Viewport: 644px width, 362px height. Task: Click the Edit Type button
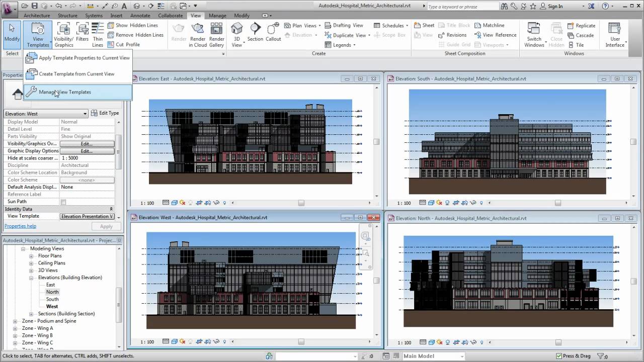(105, 113)
